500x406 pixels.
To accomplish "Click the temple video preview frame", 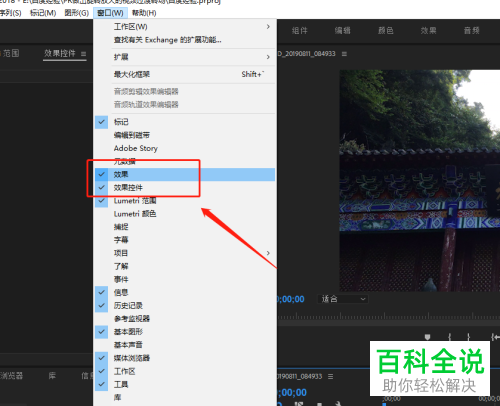I will (420, 181).
